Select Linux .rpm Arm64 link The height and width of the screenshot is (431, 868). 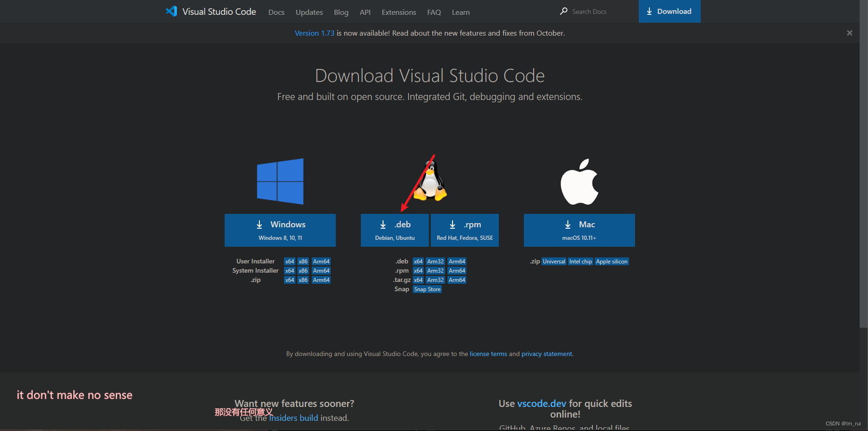click(457, 271)
